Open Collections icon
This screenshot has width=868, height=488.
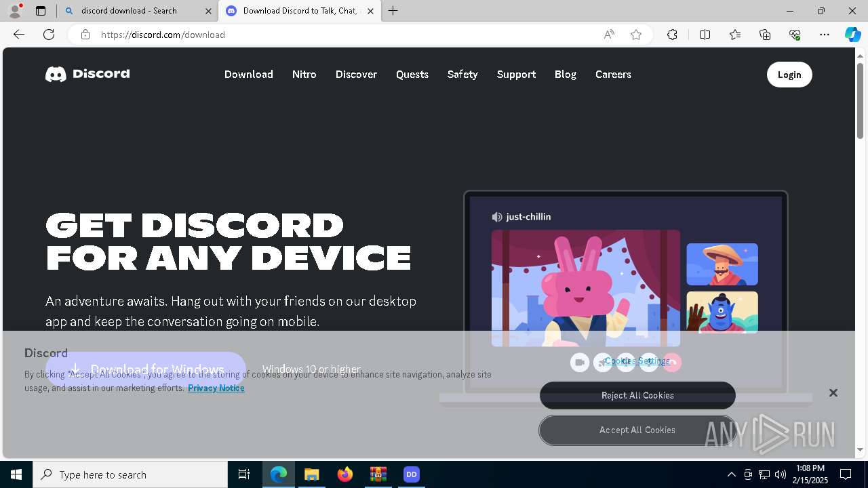765,35
